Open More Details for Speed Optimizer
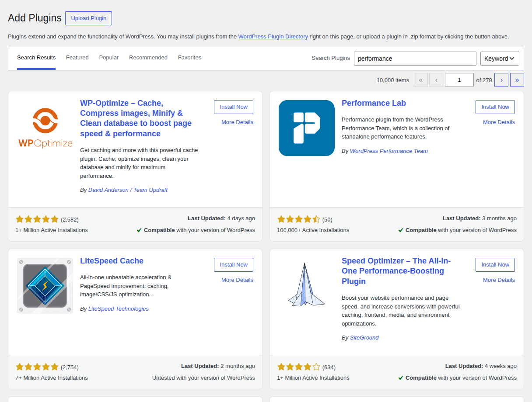 click(499, 280)
